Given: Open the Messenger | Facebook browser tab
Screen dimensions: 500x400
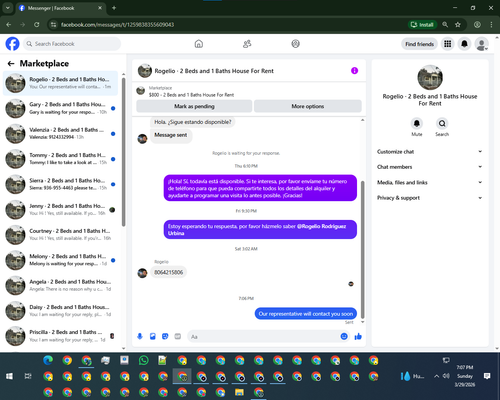Looking at the screenshot, I should 60,8.
